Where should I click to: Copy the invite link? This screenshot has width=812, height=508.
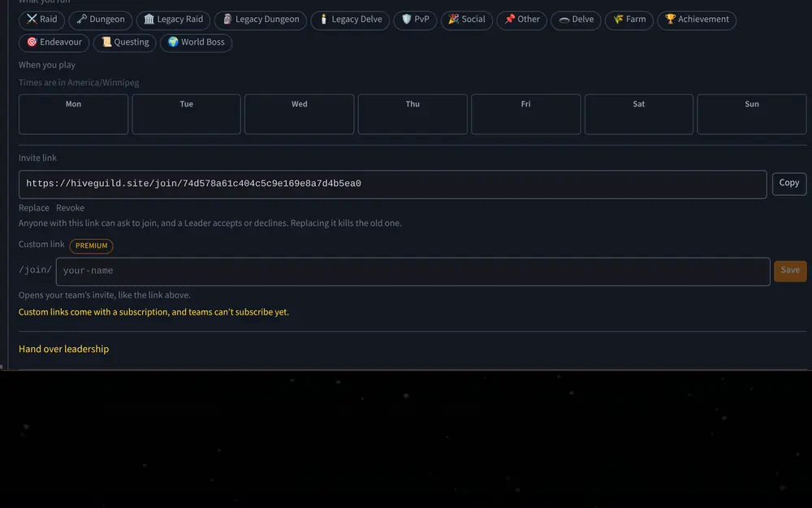(x=789, y=184)
